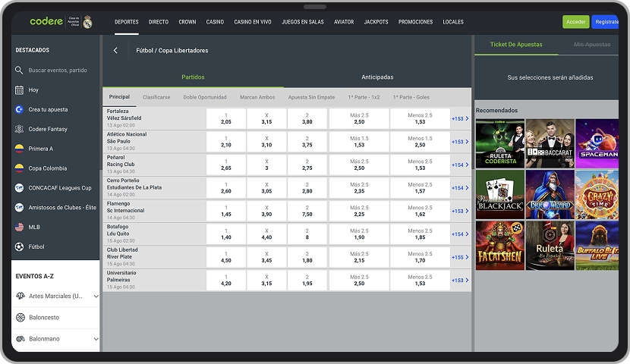Select the Primera A Colombia flag icon
630x364 pixels.
tap(19, 149)
